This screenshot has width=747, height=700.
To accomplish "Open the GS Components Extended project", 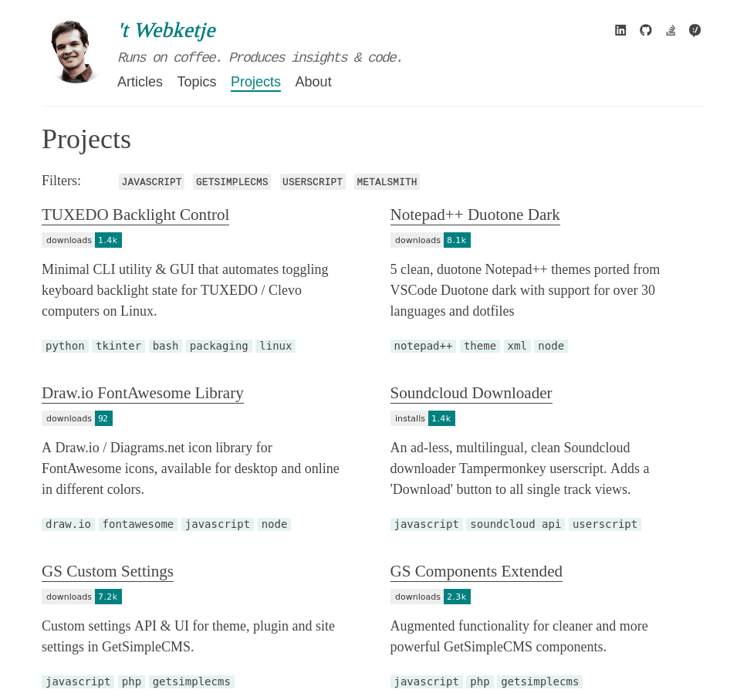I will coord(476,571).
